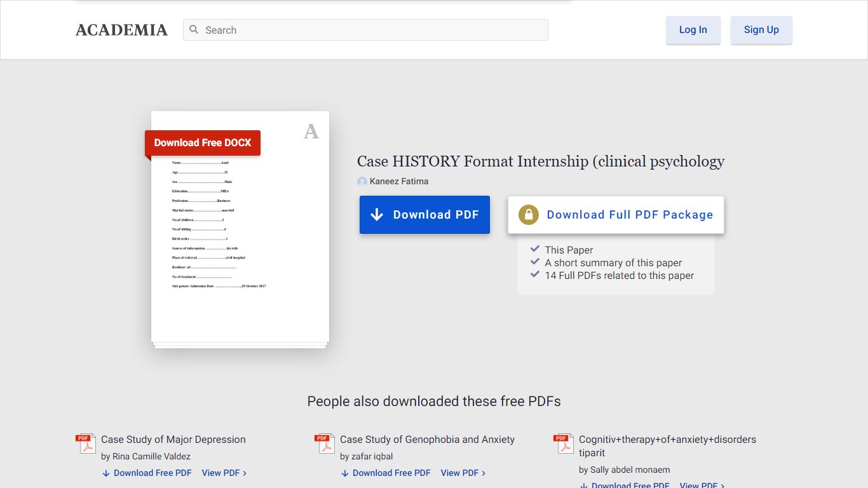
Task: Click the gold lock icon
Action: coord(529,215)
